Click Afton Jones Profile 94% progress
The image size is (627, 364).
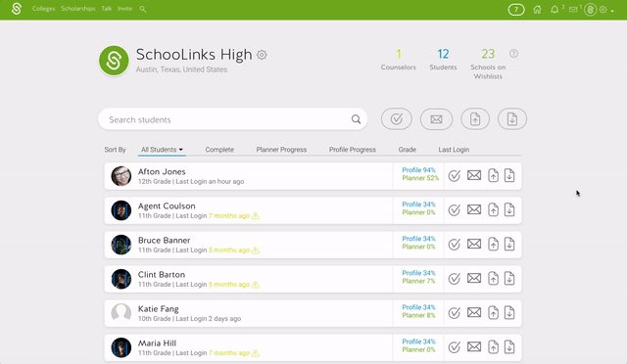(418, 170)
